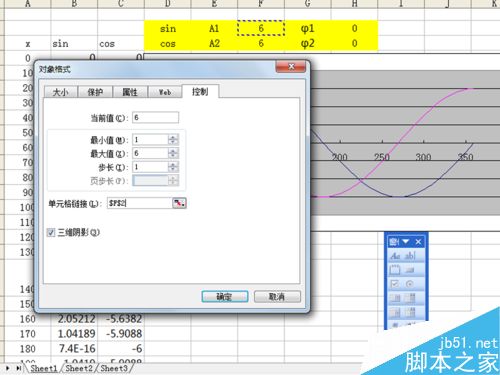500x375 pixels.
Task: Select the Label (Aa) control in Forms toolbar
Action: 395,256
